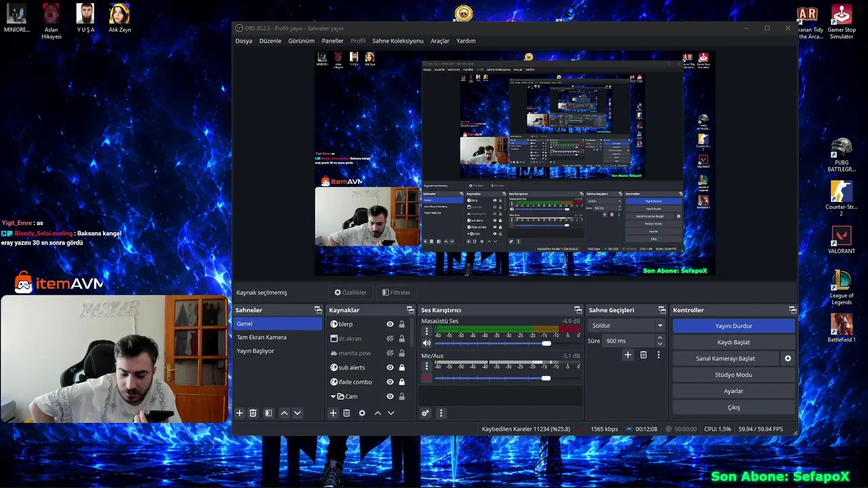The height and width of the screenshot is (488, 868).
Task: Toggle visibility of Cam group
Action: click(x=390, y=396)
